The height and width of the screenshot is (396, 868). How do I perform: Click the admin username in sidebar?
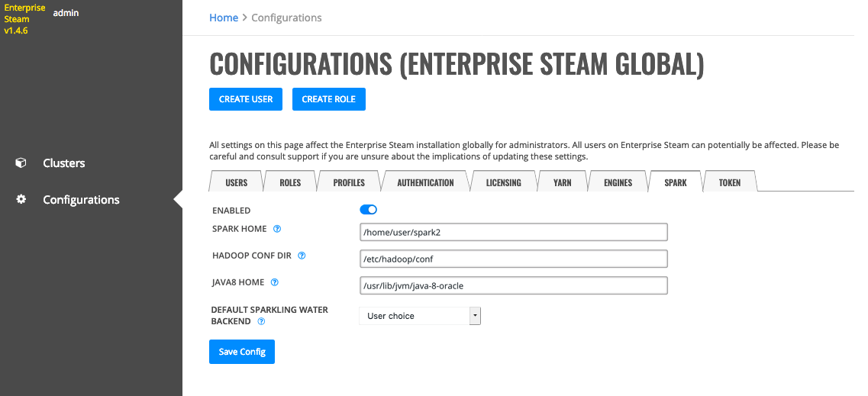tap(66, 13)
